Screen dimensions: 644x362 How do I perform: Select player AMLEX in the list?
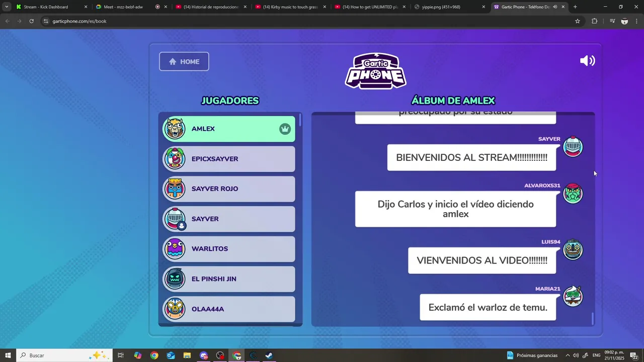click(229, 129)
